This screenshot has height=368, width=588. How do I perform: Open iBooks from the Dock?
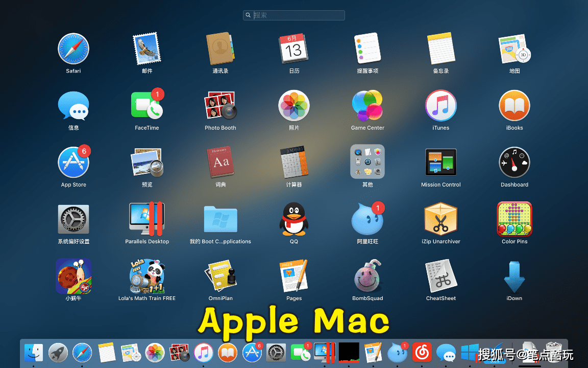coord(228,353)
